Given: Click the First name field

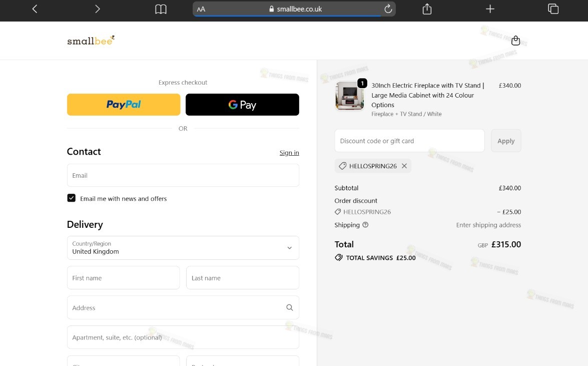Looking at the screenshot, I should (124, 278).
